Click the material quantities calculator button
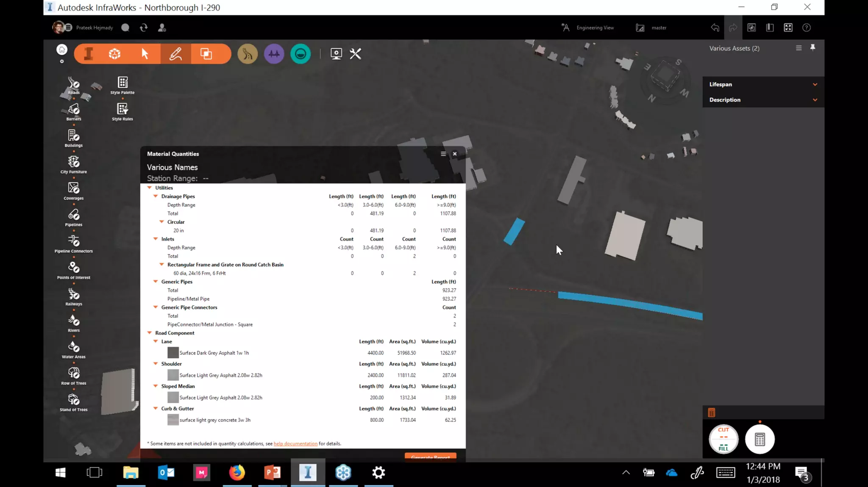868x487 pixels. click(x=760, y=439)
